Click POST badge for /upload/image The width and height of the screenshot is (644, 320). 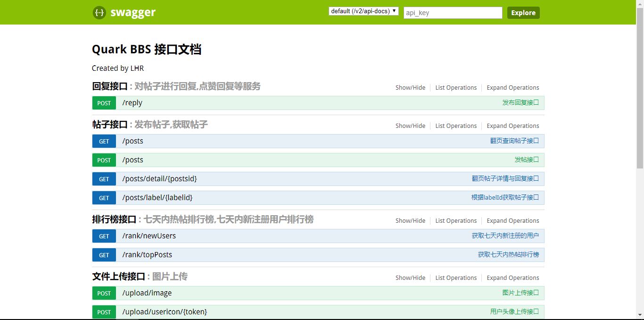(x=104, y=294)
